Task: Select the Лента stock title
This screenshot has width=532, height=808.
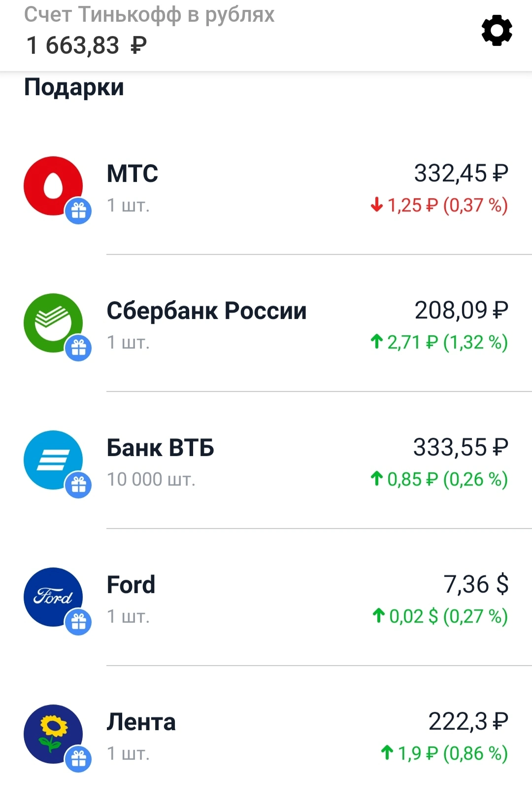Action: [141, 722]
